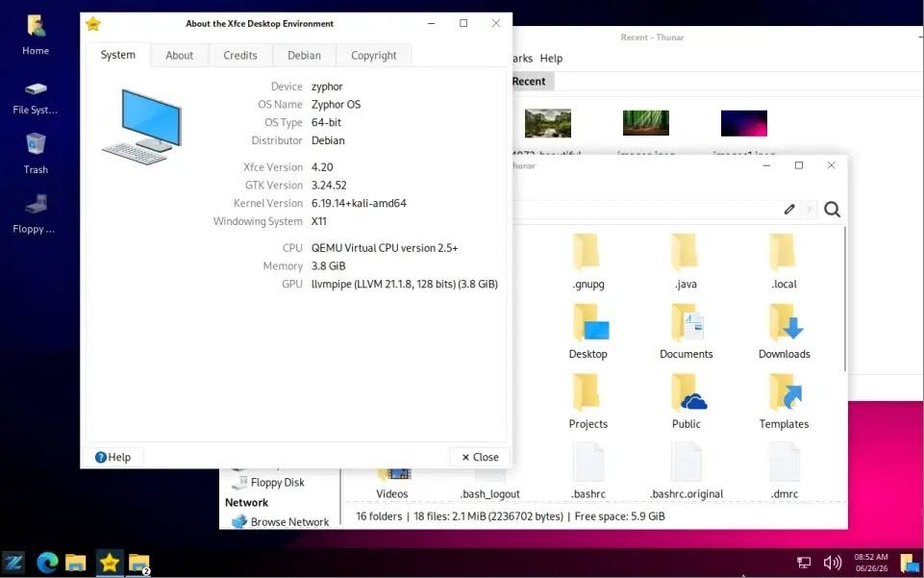Maximize the front Thunar window
The height and width of the screenshot is (578, 924).
pos(798,165)
